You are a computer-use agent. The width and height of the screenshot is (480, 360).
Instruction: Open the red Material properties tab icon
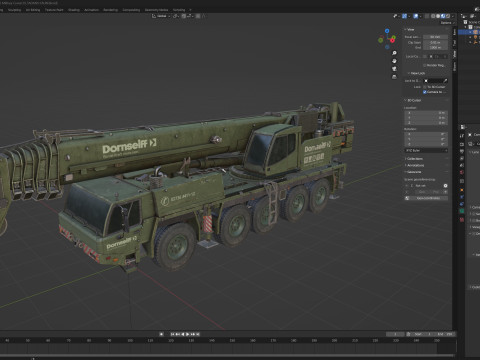coord(462,220)
